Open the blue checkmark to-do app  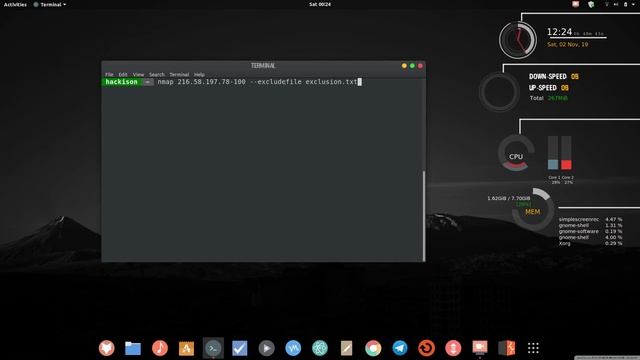point(240,348)
